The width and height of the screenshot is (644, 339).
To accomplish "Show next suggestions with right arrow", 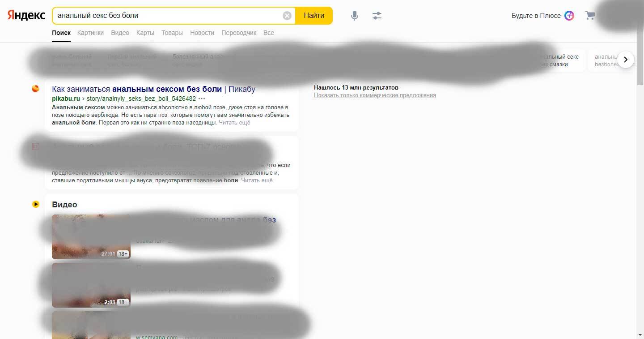I will click(x=626, y=60).
